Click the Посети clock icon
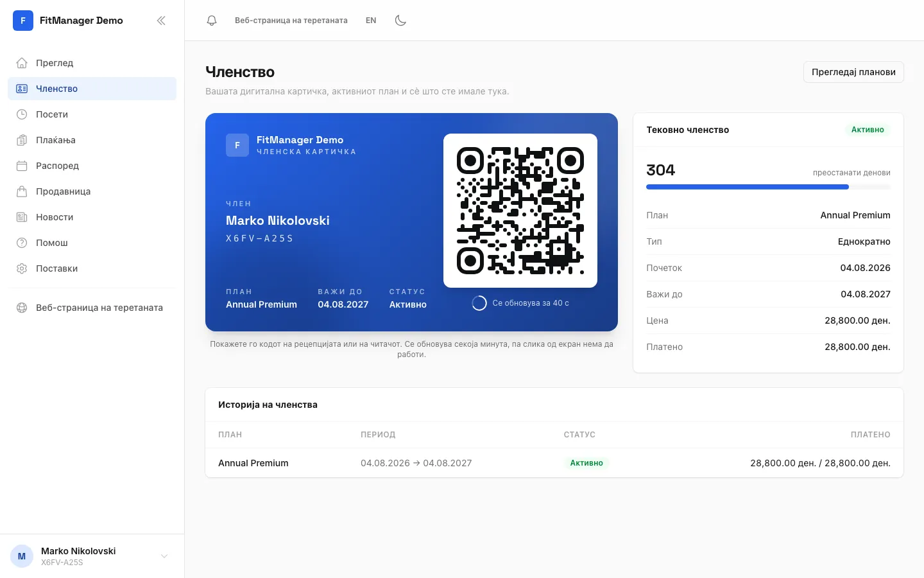924x578 pixels. (22, 114)
